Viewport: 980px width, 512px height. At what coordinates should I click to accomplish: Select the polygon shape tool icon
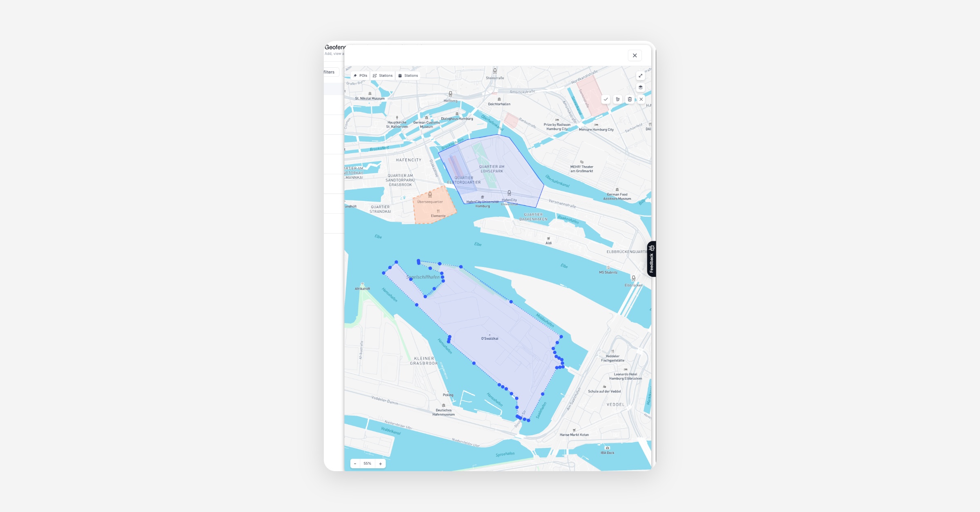click(x=618, y=99)
